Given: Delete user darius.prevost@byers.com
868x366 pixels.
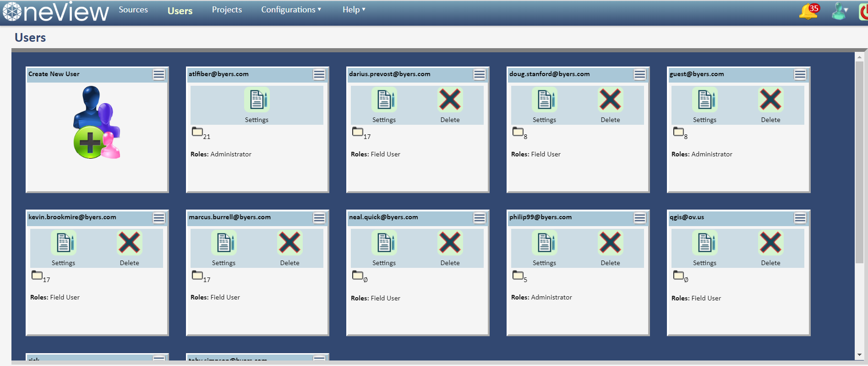Looking at the screenshot, I should (x=450, y=100).
